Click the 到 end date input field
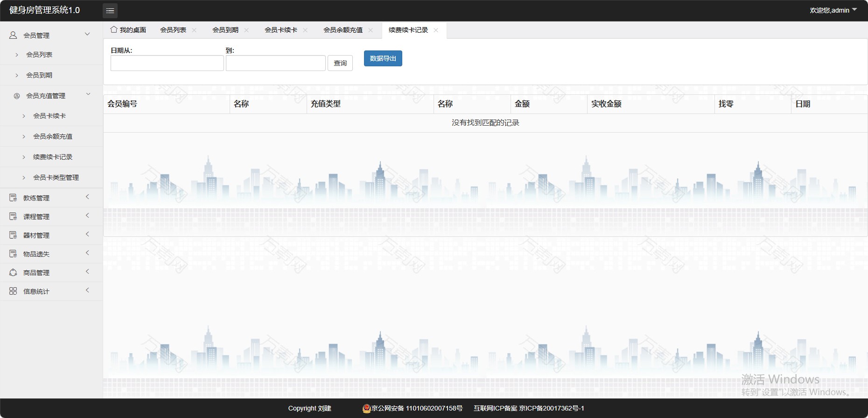 (x=276, y=63)
